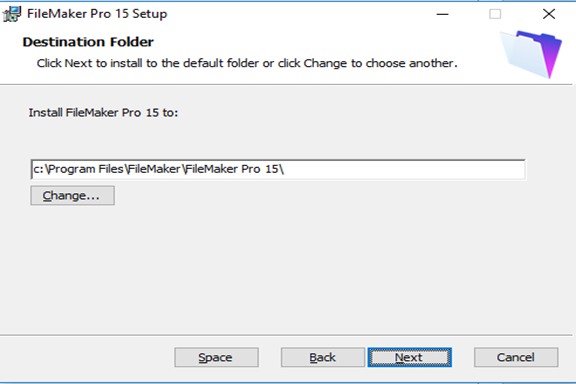Screen dimensions: 576x384
Task: Click the FileMaker folder logo
Action: pyautogui.click(x=531, y=54)
